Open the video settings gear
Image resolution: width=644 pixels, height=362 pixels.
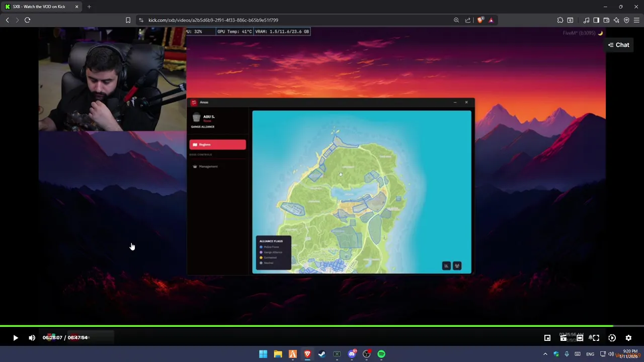pyautogui.click(x=628, y=338)
